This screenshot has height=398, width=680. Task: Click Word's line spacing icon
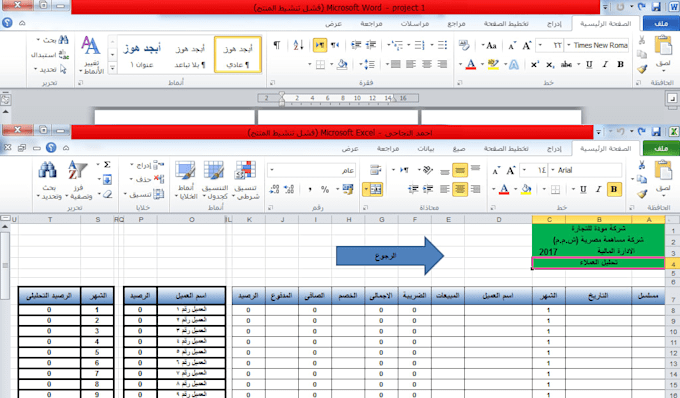[x=369, y=65]
